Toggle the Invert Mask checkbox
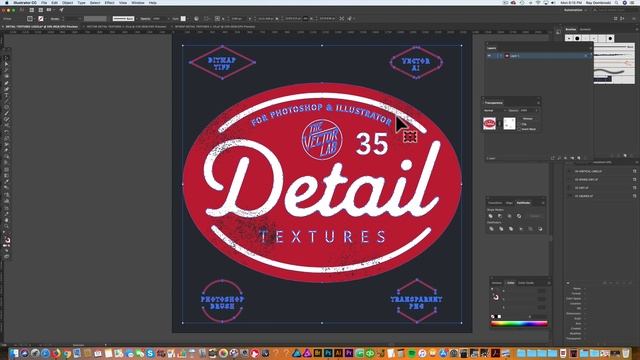The width and height of the screenshot is (640, 360). tap(519, 129)
